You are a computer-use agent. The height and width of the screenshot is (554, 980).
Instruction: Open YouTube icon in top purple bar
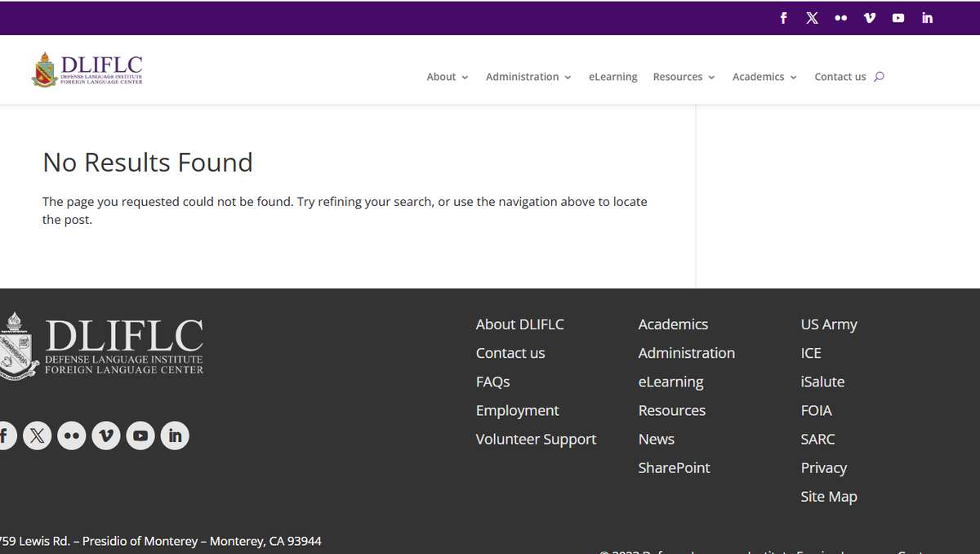[x=898, y=18]
